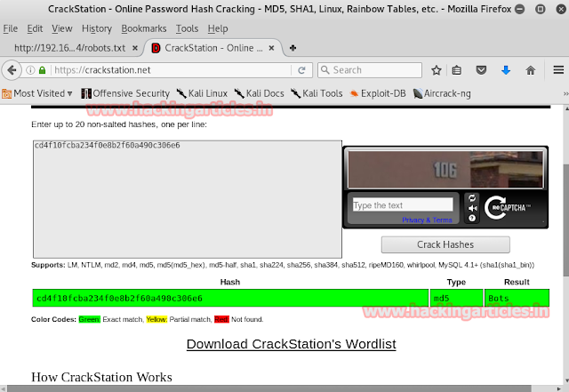Image resolution: width=569 pixels, height=392 pixels.
Task: Click the horizontal page scrollbar
Action: (268, 388)
